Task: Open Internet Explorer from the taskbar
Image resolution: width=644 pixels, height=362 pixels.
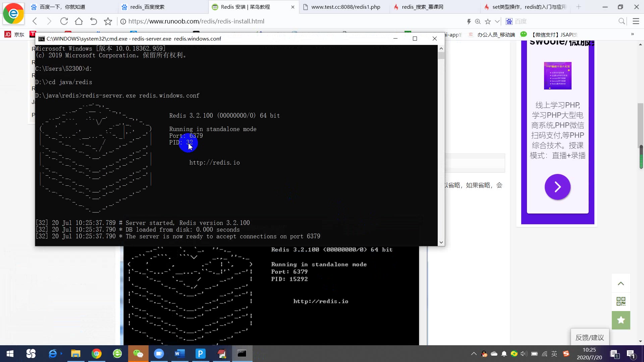Action: coord(53,354)
